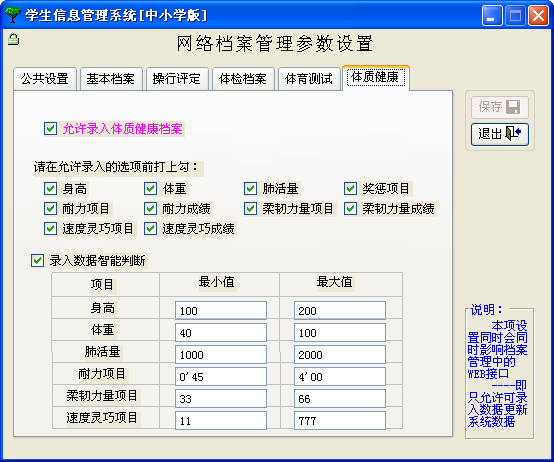
Task: Toggle the 肺活量 checkbox
Action: pos(251,189)
